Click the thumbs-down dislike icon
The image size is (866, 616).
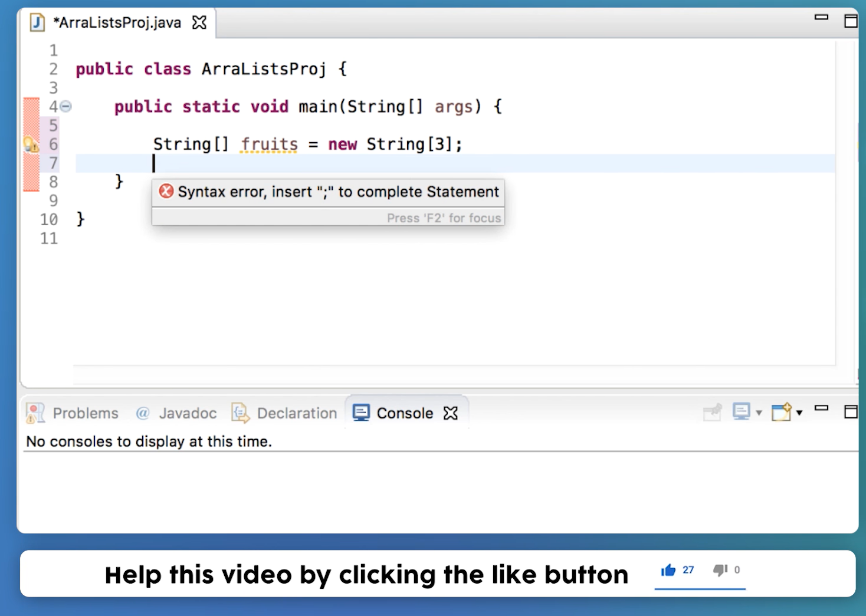pos(720,570)
